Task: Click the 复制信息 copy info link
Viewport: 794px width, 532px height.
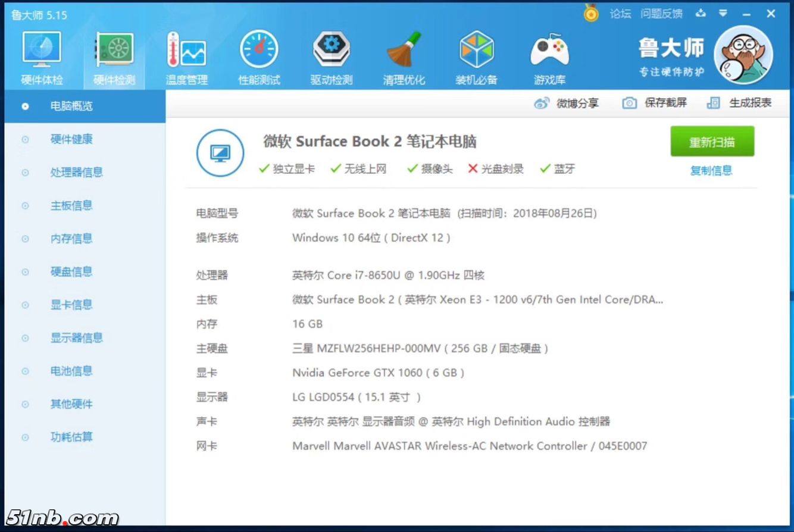Action: pos(711,171)
